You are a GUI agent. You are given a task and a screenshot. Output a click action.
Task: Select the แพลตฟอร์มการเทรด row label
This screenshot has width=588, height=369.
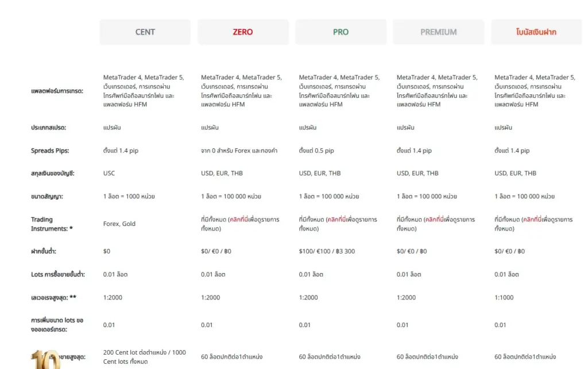coord(57,91)
